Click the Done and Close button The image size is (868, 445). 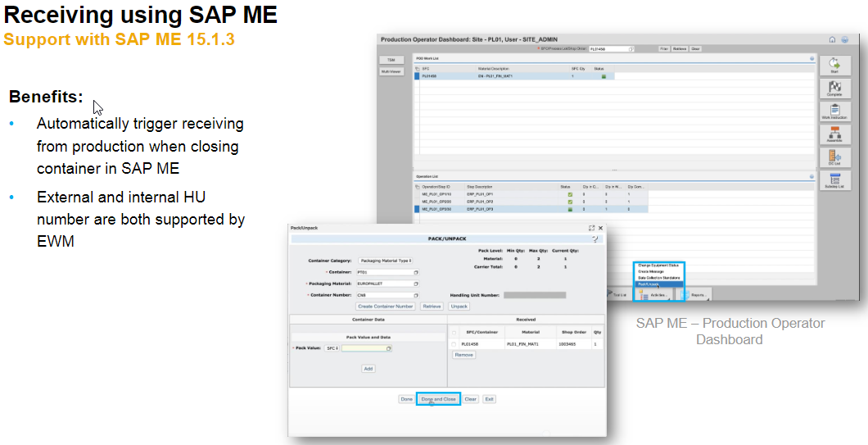438,399
